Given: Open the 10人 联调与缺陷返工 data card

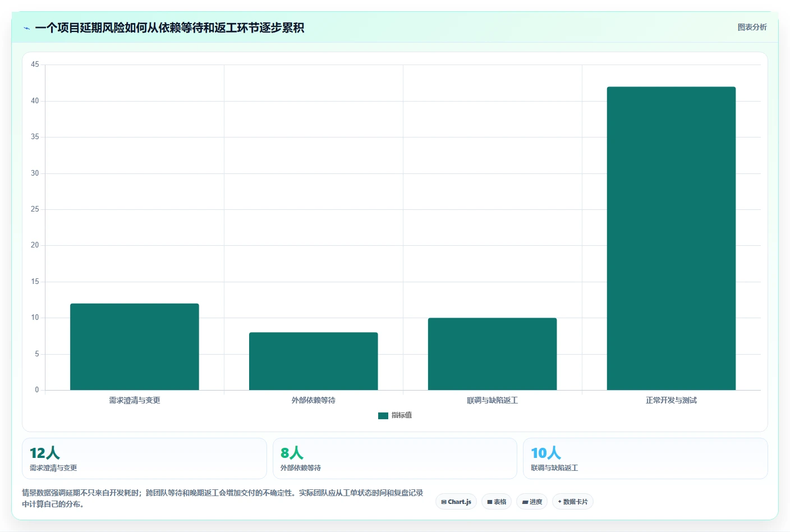Looking at the screenshot, I should point(645,458).
